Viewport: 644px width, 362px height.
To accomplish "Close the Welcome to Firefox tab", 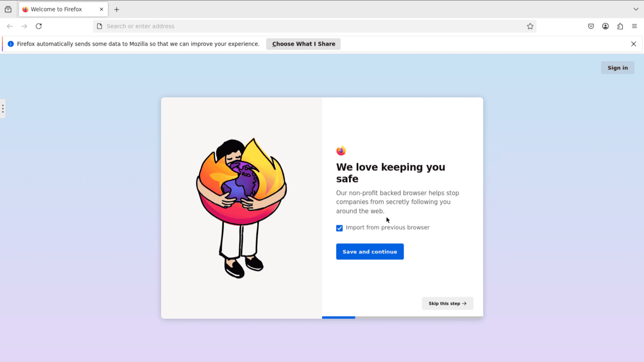I will [x=101, y=9].
